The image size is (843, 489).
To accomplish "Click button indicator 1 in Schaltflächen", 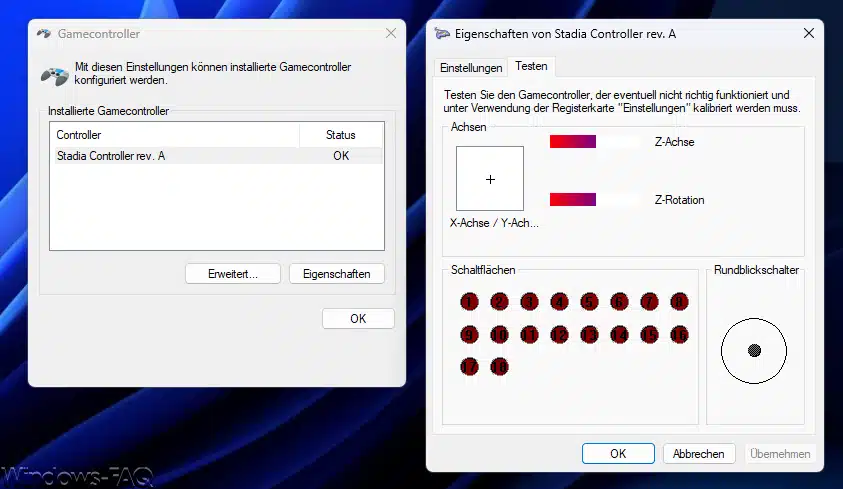I will tap(469, 302).
